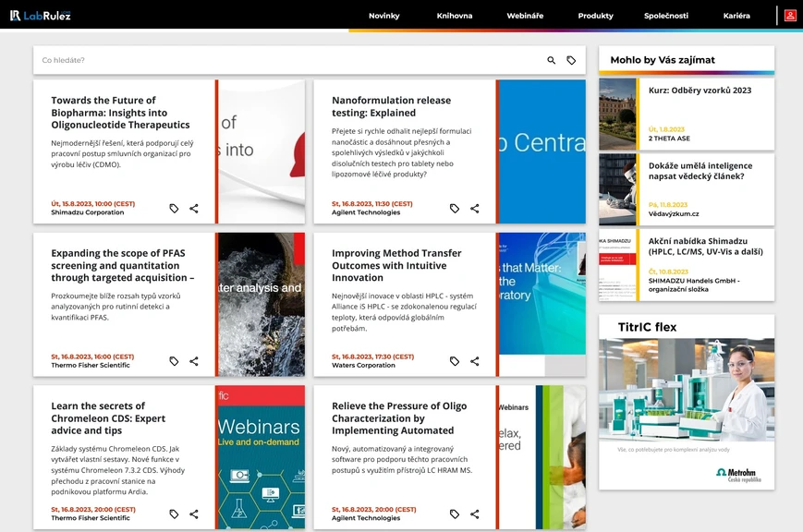Click the date 'St, 16.8.2023, 17:30 (CEST)'

[x=372, y=357]
